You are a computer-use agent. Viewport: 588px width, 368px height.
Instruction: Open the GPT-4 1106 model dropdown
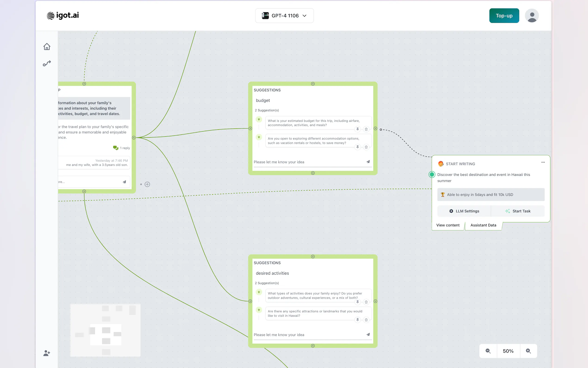pyautogui.click(x=285, y=16)
